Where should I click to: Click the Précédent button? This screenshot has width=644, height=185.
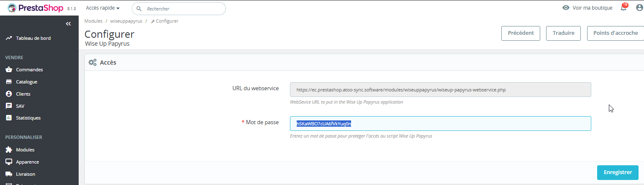click(521, 33)
